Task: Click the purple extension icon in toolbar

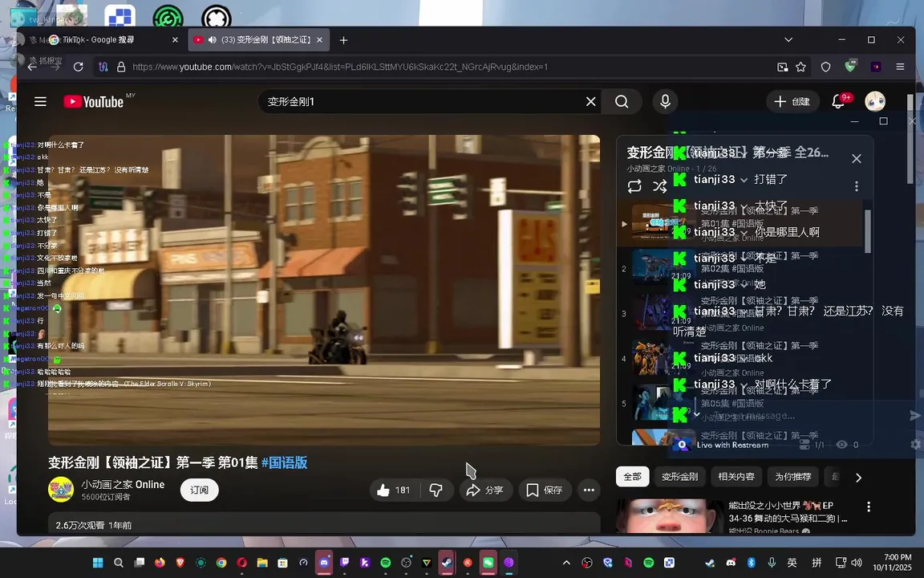Action: click(x=876, y=67)
